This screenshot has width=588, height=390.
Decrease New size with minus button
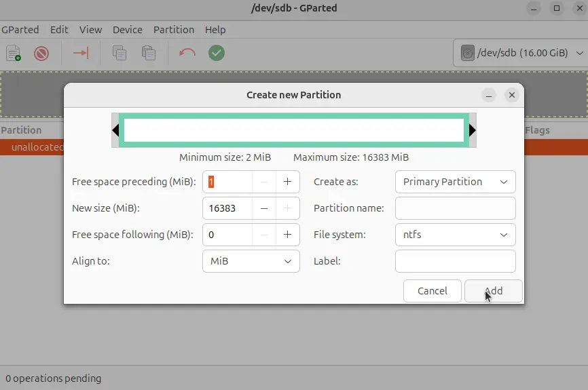pos(264,208)
